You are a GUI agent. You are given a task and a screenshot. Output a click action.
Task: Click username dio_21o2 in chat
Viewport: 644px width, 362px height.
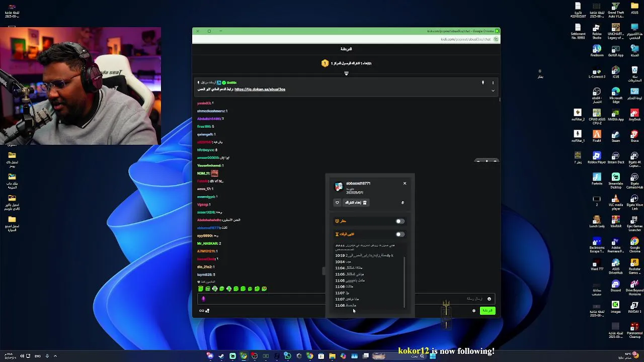tap(204, 267)
